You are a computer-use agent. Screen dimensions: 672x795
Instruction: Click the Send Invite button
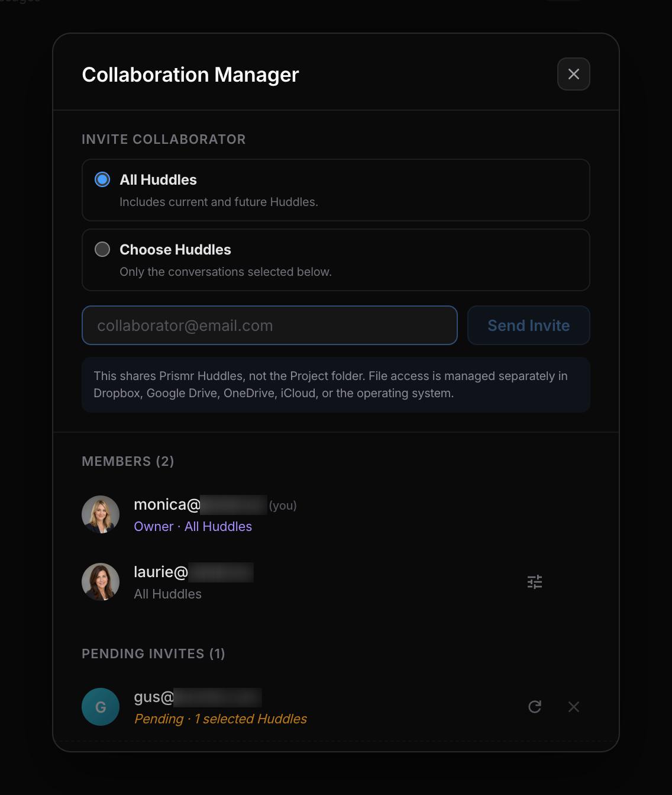coord(528,325)
